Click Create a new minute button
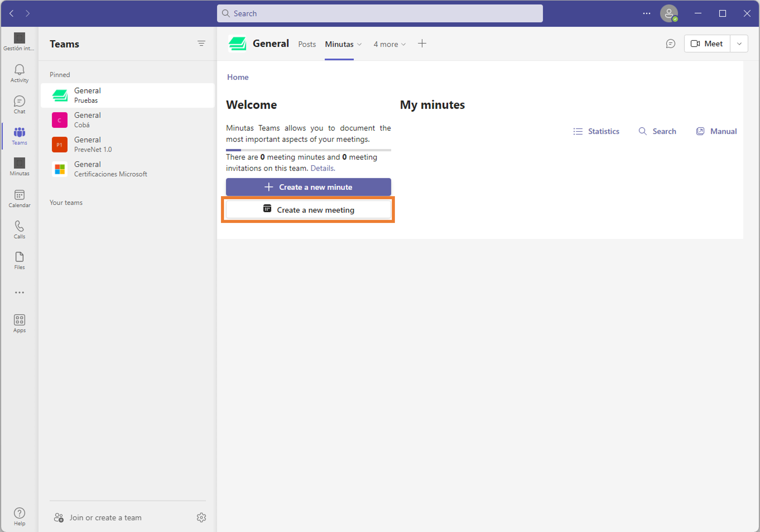The height and width of the screenshot is (532, 760). point(308,187)
